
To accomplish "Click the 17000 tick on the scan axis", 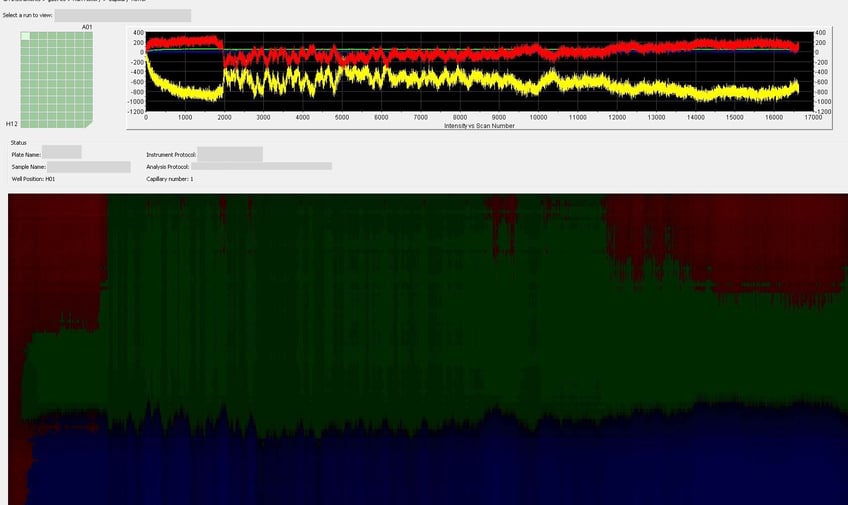I will pyautogui.click(x=813, y=117).
